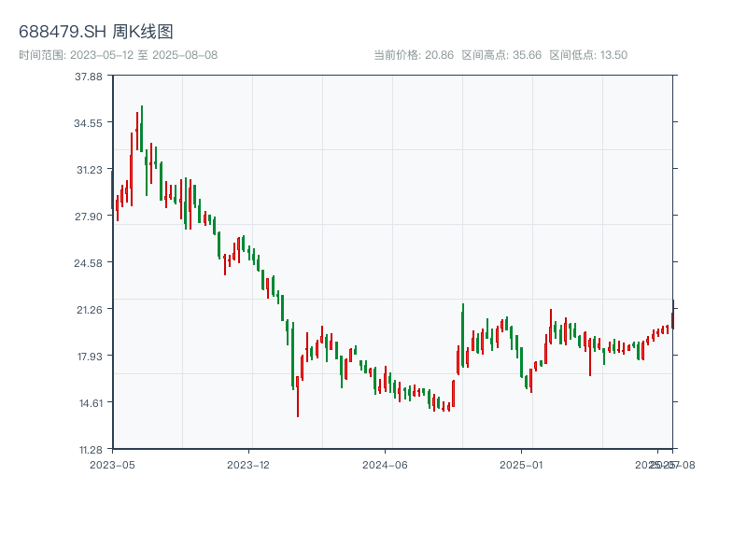The image size is (747, 560).
Task: Select the 时间范围 date range text
Action: coord(118,55)
